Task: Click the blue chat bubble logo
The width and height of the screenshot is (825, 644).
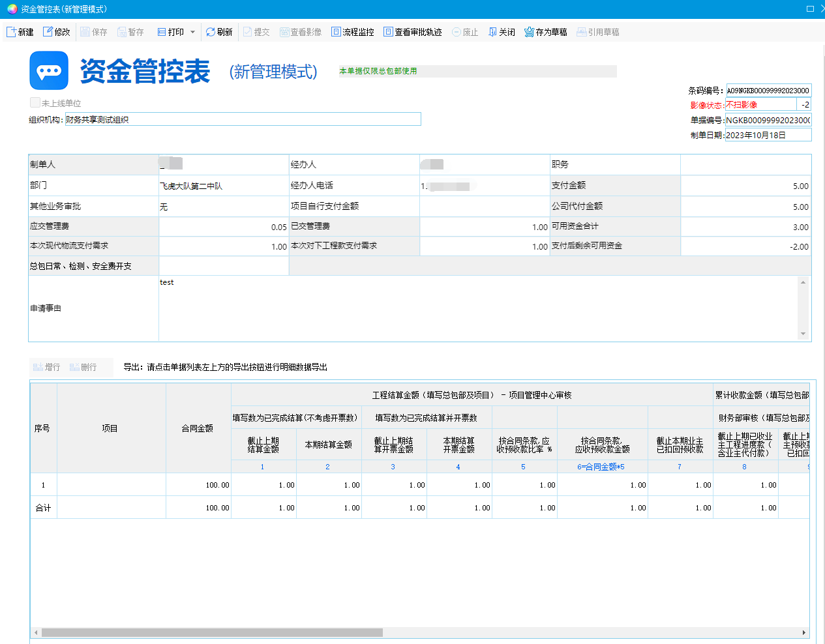Action: [49, 70]
